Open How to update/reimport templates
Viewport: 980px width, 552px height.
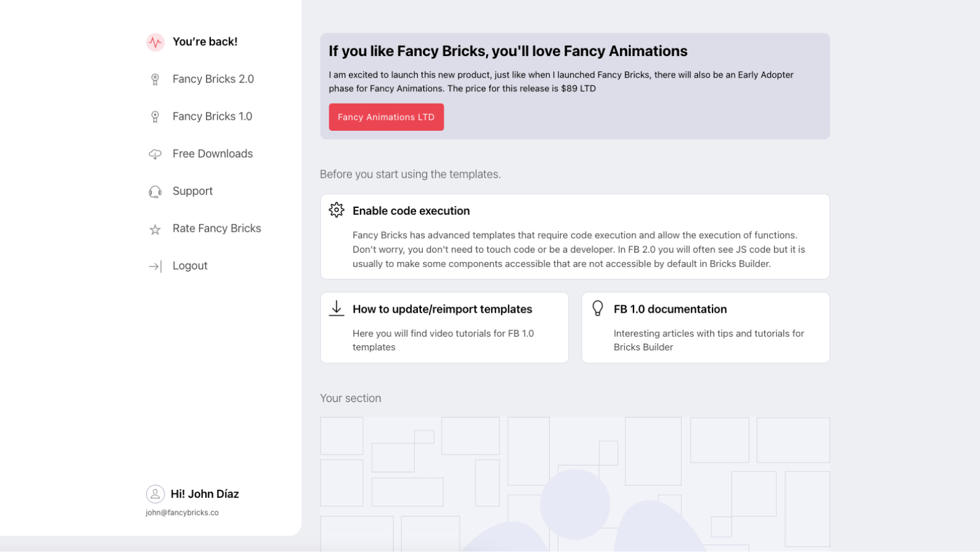coord(443,310)
